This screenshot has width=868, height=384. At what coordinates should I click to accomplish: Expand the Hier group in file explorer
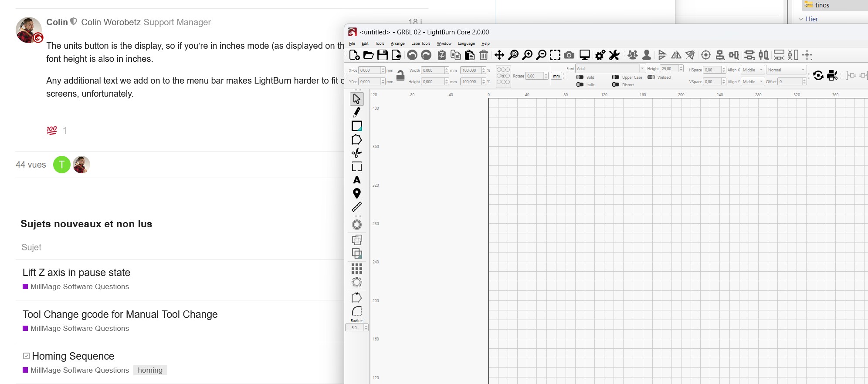801,19
